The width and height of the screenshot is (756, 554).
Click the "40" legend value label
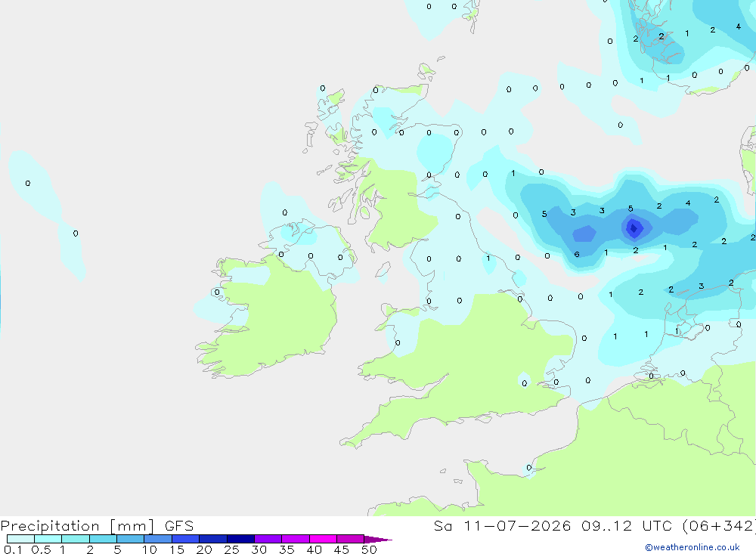(x=314, y=549)
